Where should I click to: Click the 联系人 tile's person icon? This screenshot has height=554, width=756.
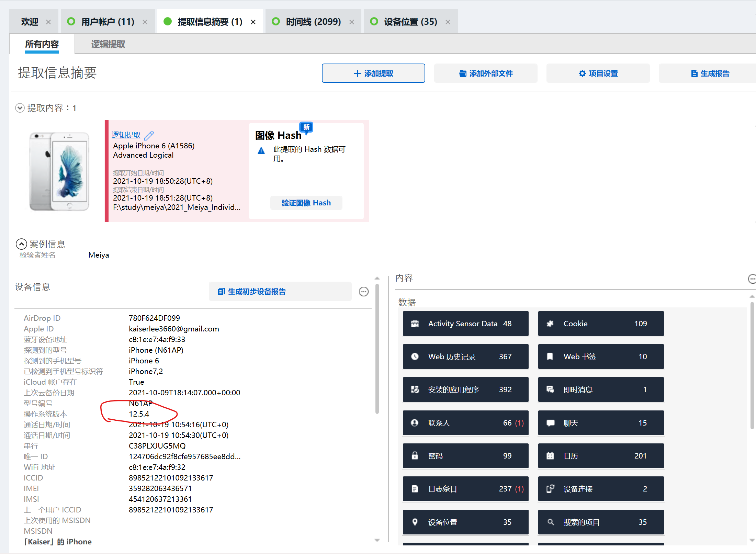pos(415,423)
